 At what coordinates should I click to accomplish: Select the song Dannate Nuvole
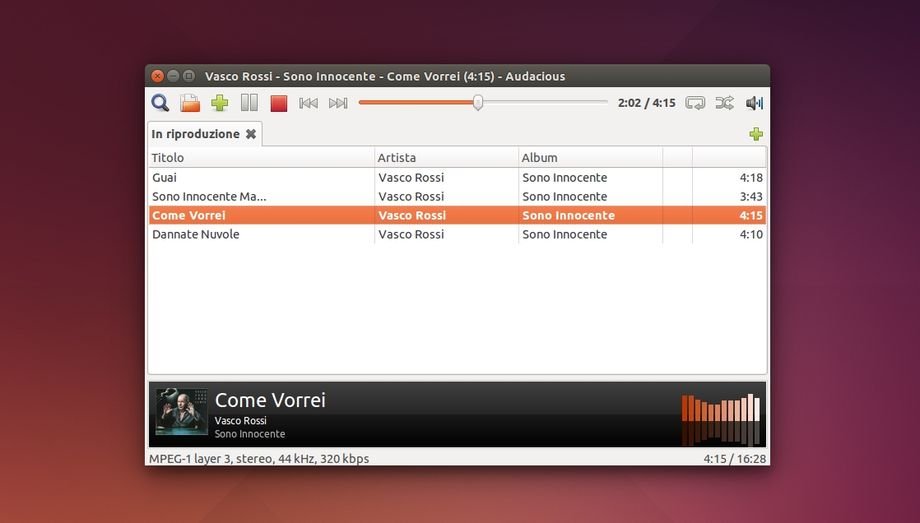click(195, 234)
